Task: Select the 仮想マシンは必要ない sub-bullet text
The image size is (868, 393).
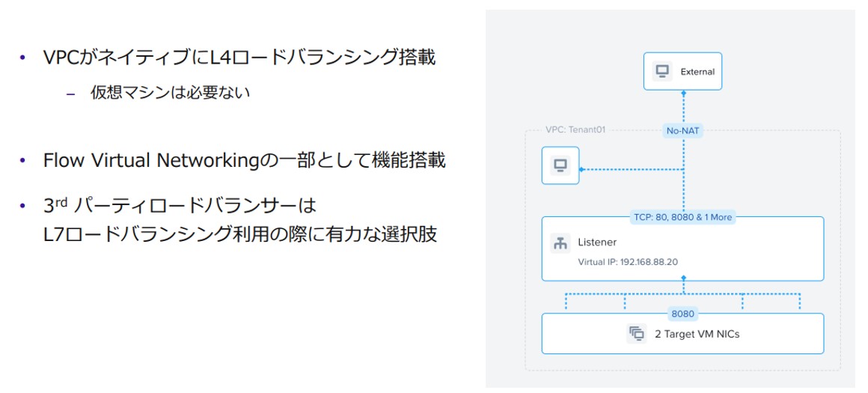Action: click(x=170, y=93)
